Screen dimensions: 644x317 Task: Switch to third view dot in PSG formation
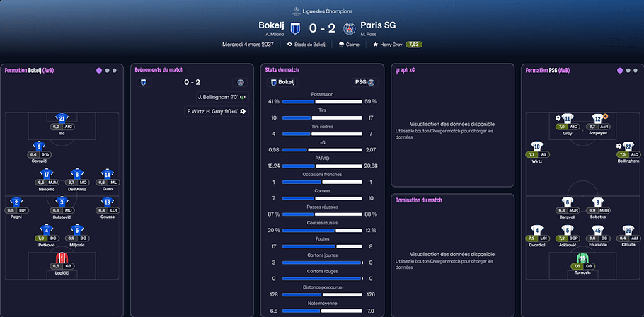(636, 71)
